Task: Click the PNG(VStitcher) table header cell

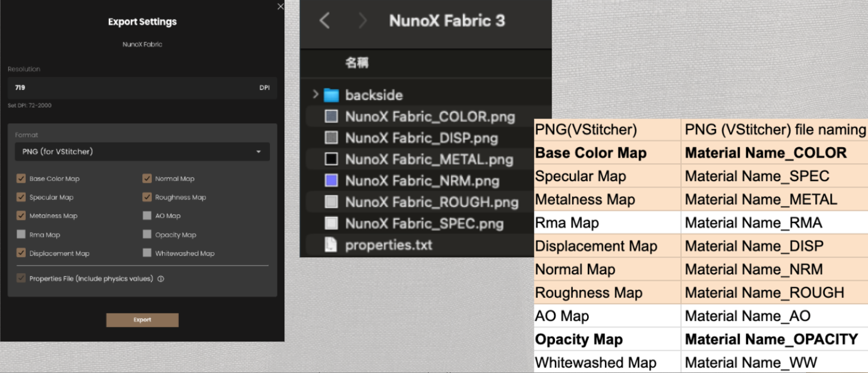Action: click(607, 130)
